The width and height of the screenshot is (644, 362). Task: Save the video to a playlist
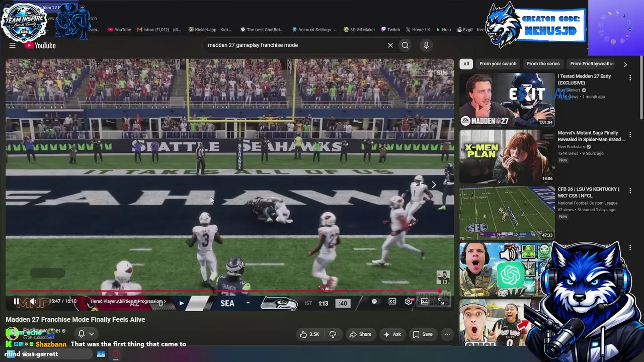point(423,334)
